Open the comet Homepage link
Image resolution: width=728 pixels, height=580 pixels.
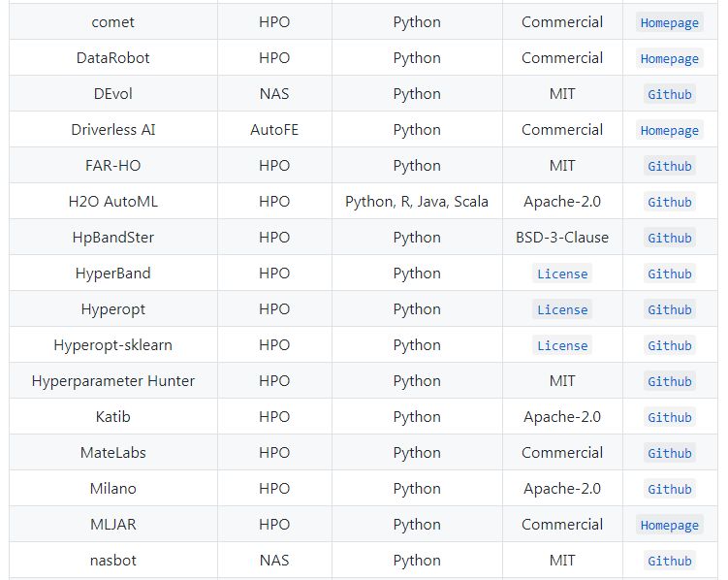click(669, 22)
